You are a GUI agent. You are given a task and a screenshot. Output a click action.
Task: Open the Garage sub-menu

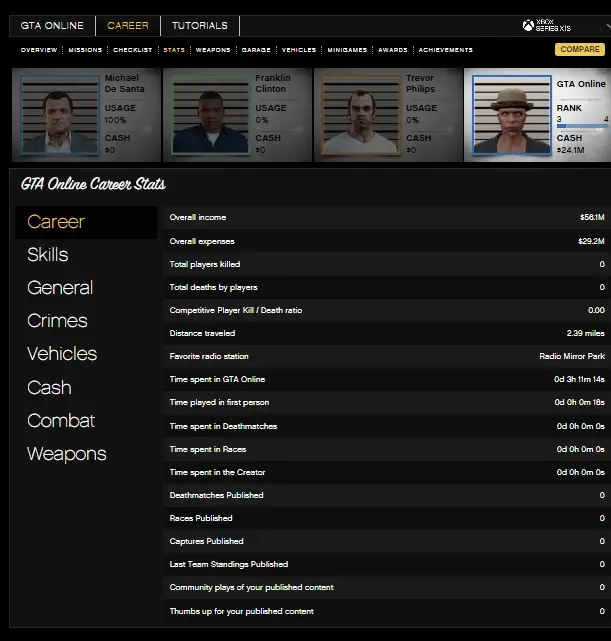point(256,50)
